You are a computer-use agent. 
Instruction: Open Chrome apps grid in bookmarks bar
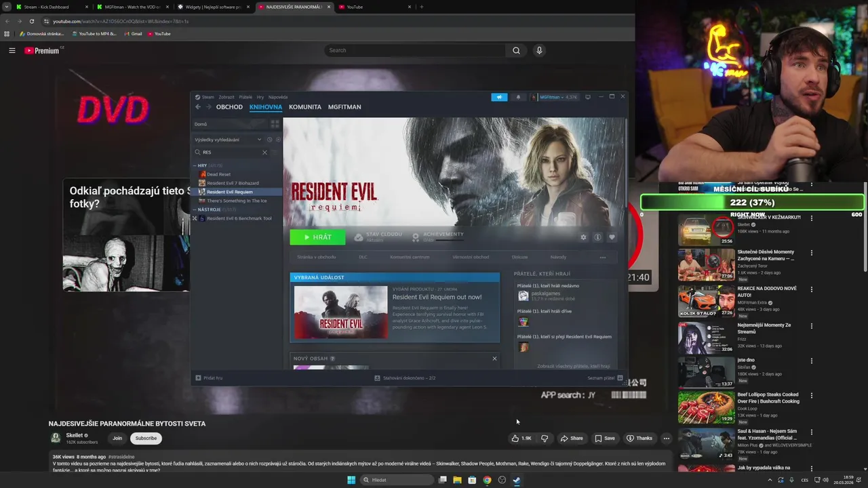(x=7, y=34)
